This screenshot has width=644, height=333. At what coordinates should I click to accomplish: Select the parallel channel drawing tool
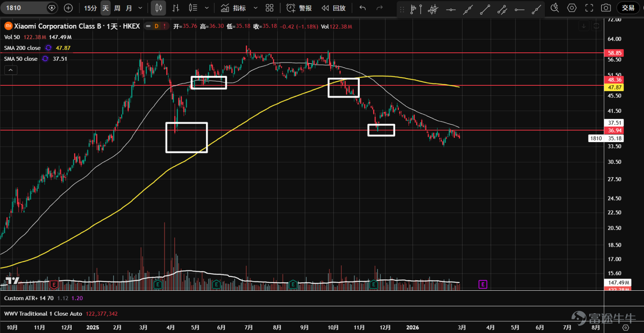coord(502,9)
